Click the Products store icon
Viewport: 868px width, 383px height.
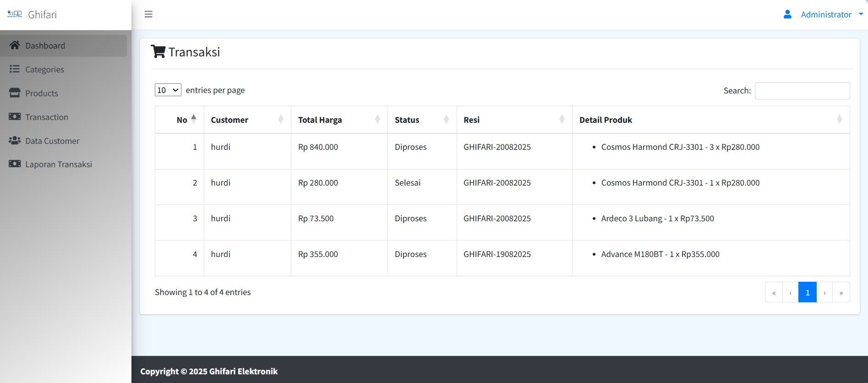[15, 93]
